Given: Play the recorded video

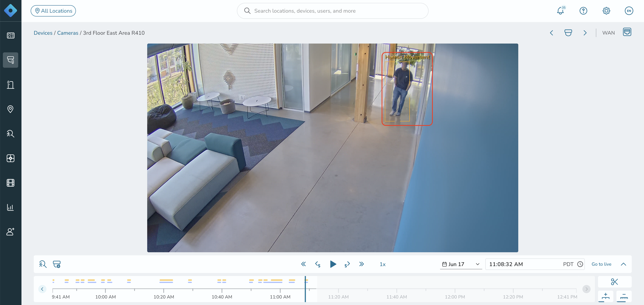Looking at the screenshot, I should (x=333, y=264).
